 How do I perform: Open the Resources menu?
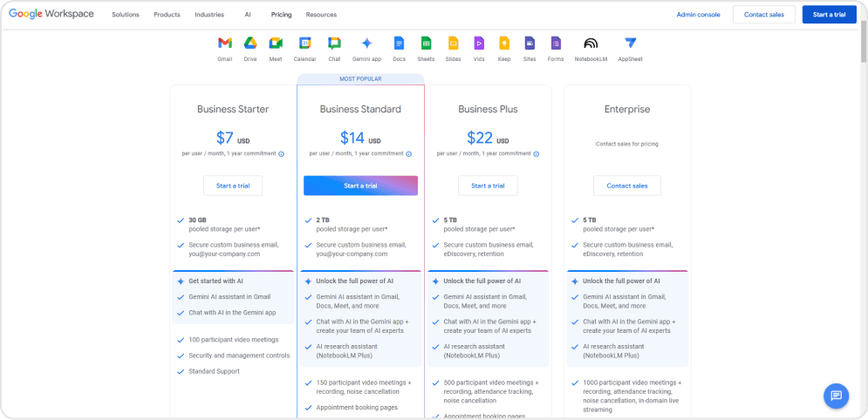[321, 15]
